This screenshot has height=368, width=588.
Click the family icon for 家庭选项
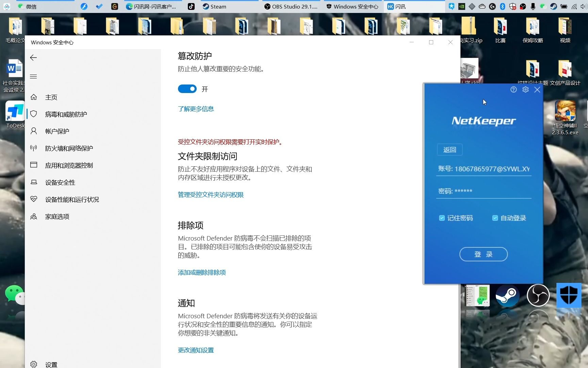[x=34, y=216]
